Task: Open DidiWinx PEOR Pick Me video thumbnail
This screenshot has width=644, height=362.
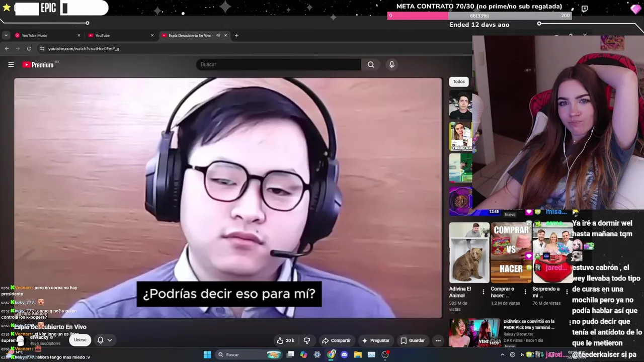Action: pyautogui.click(x=474, y=332)
